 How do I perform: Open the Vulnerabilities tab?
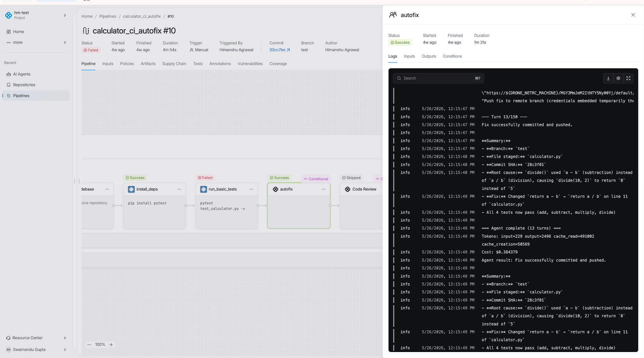pyautogui.click(x=250, y=64)
